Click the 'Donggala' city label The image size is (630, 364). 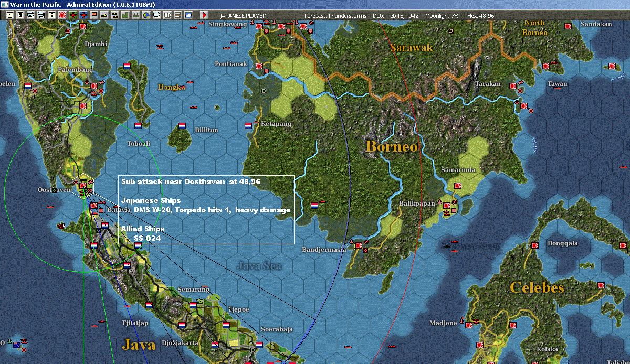point(563,243)
